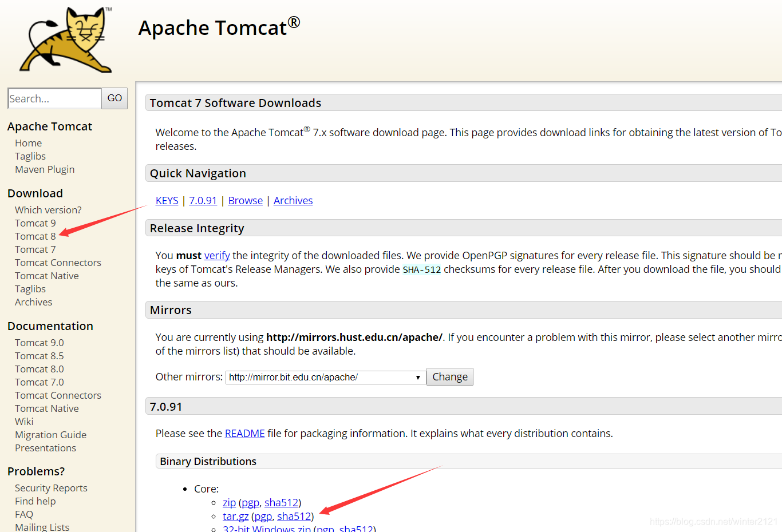
Task: Click the 'Quick Navigation' heading
Action: (198, 173)
